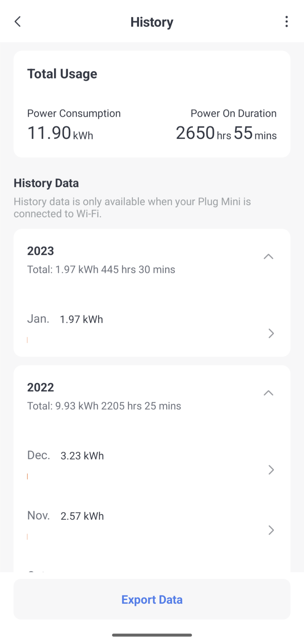The width and height of the screenshot is (304, 644).
Task: Tap the home indicator bar at bottom
Action: 152,635
